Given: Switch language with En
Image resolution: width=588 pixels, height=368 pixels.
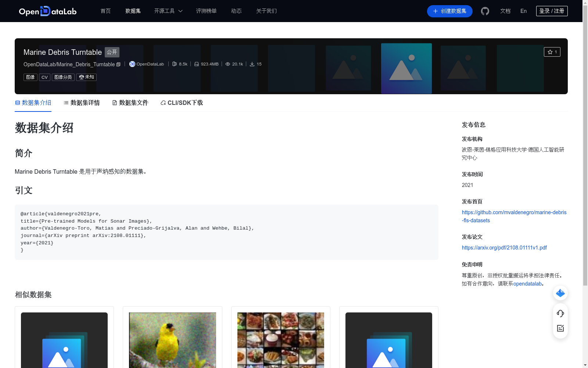Looking at the screenshot, I should tap(523, 11).
